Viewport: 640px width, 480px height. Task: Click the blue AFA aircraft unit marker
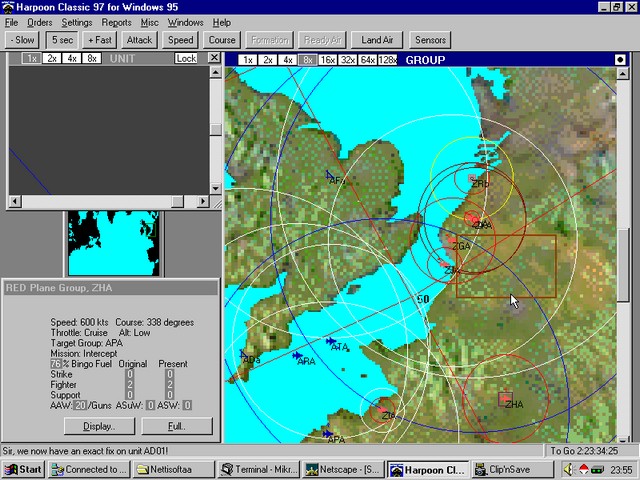331,177
